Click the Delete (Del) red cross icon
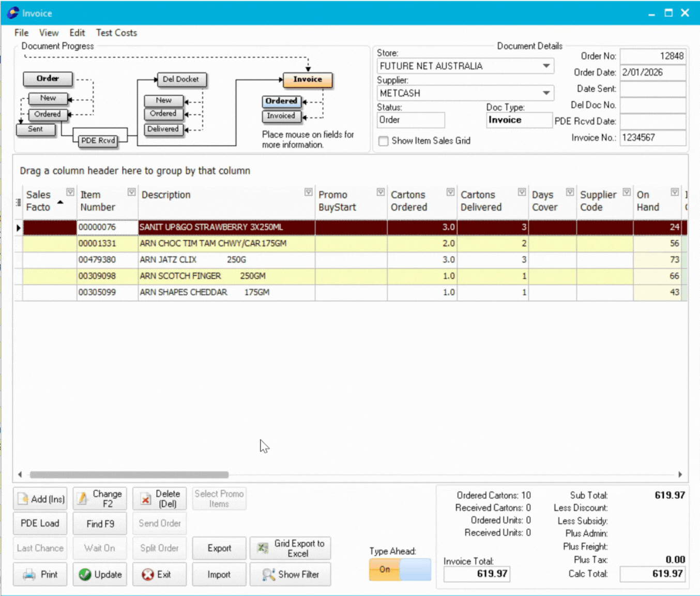Image resolution: width=700 pixels, height=596 pixels. click(146, 498)
